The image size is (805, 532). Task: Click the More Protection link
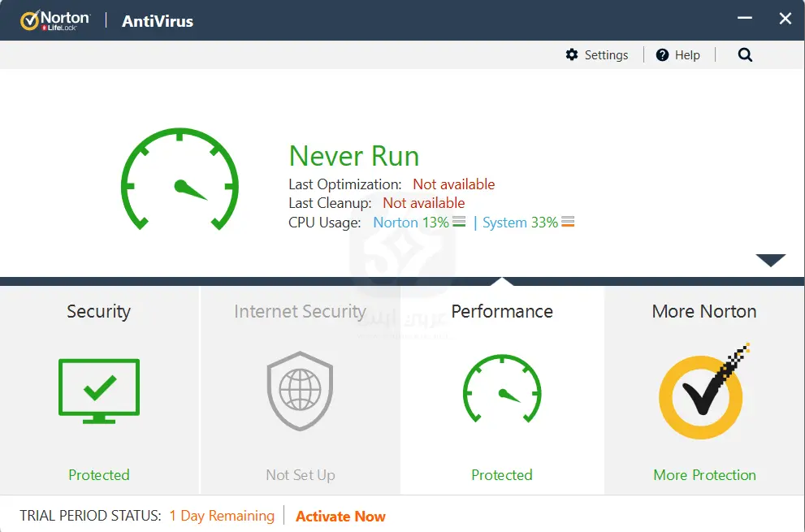pyautogui.click(x=704, y=475)
